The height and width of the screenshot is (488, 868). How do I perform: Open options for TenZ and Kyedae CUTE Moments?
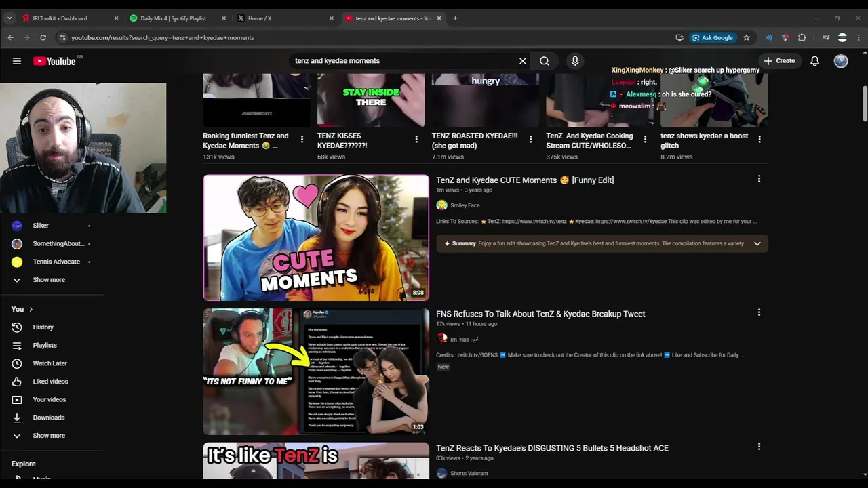click(759, 179)
